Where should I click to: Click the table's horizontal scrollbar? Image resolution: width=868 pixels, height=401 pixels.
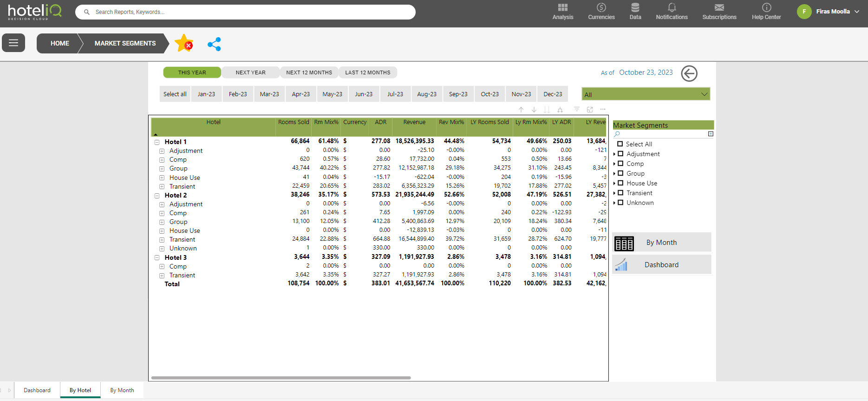(x=281, y=378)
